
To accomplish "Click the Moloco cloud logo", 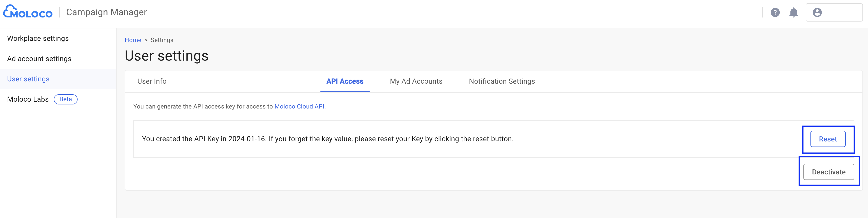I will (x=28, y=12).
